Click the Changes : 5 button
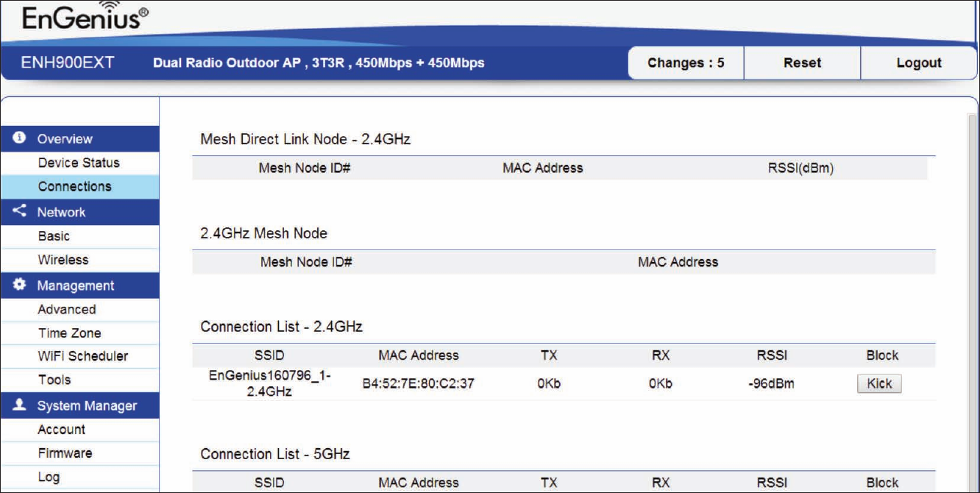The width and height of the screenshot is (980, 493). click(686, 63)
